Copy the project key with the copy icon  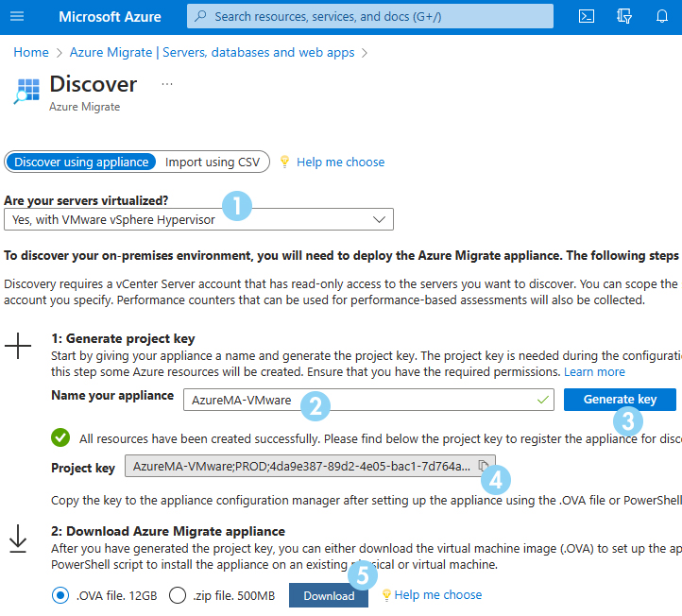(484, 466)
